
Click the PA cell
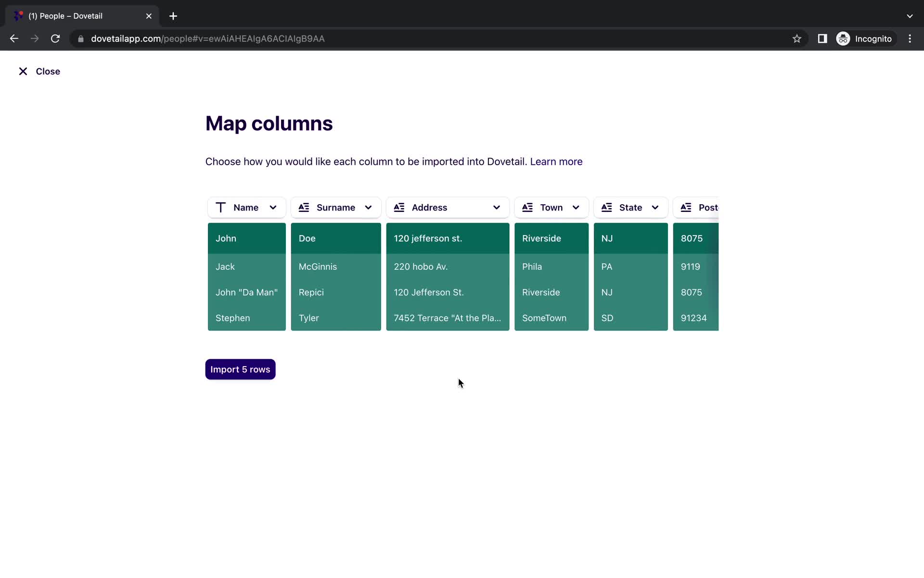[x=631, y=267]
